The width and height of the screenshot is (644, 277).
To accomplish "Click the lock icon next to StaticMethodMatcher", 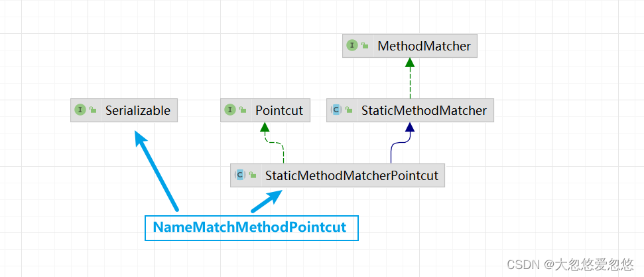I will click(349, 110).
